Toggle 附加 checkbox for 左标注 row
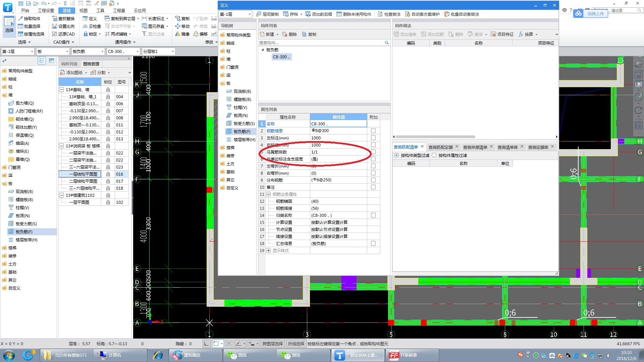The height and width of the screenshot is (362, 644). [373, 138]
